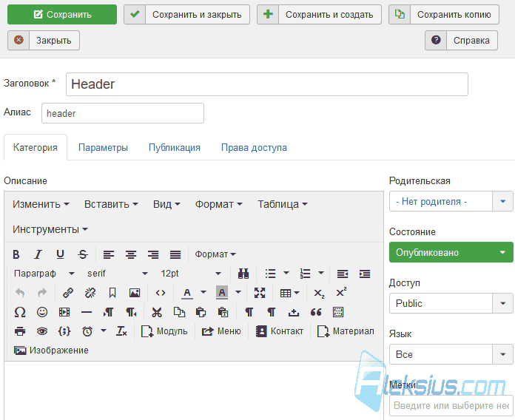515x420 pixels.
Task: Insert special character omega icon
Action: click(x=20, y=312)
